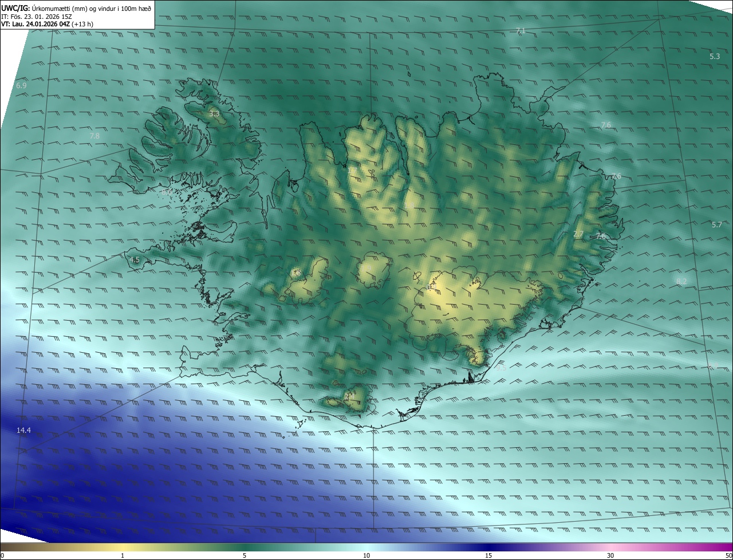Click the 8.2 value label
Screen dimensions: 733x560
click(681, 281)
